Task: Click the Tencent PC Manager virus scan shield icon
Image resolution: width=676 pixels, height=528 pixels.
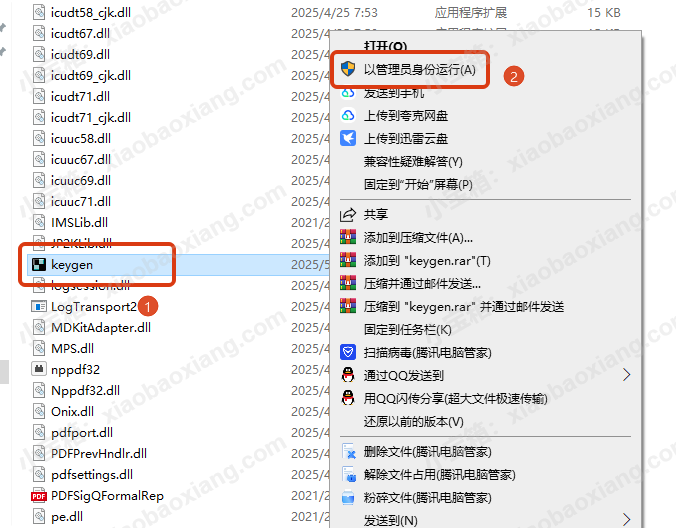Action: coord(347,352)
